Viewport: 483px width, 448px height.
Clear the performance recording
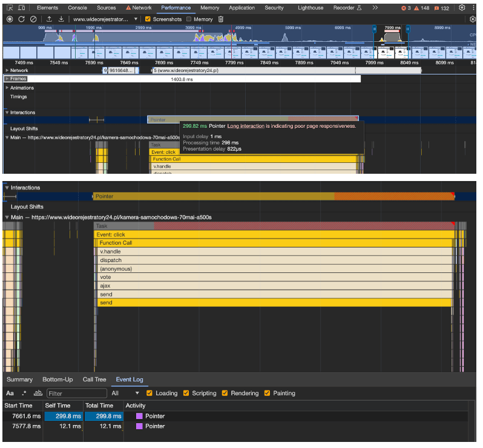[33, 19]
